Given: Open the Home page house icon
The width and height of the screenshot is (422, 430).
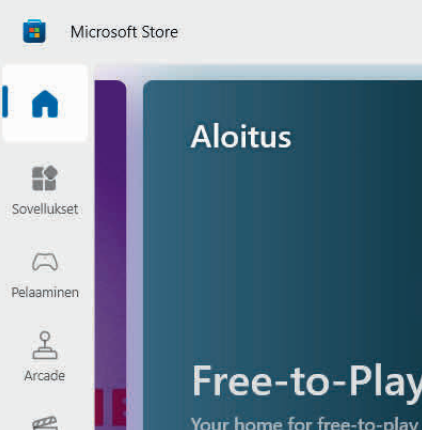Looking at the screenshot, I should coord(45,104).
